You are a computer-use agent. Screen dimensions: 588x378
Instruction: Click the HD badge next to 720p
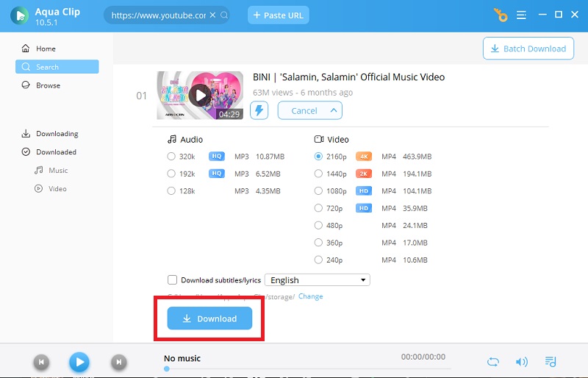(364, 208)
